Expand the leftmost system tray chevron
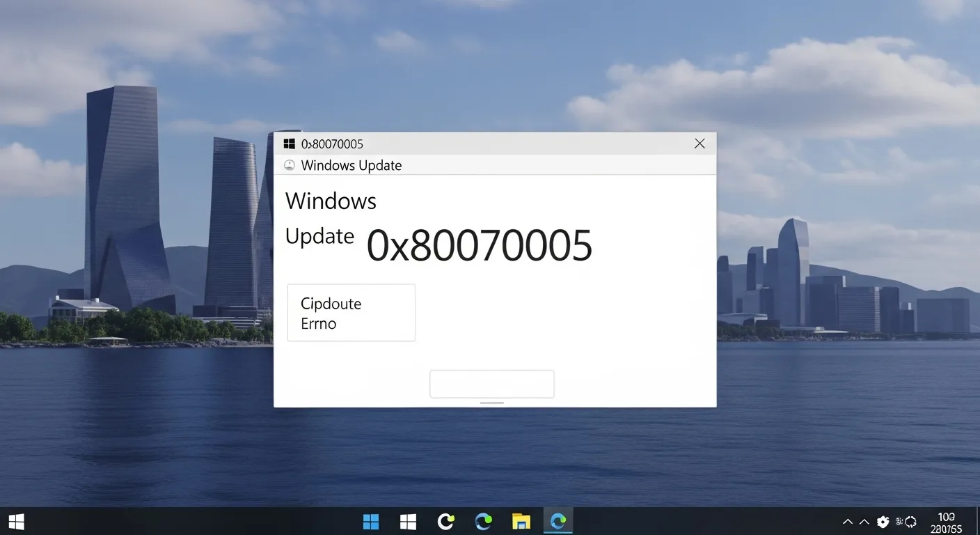This screenshot has height=535, width=980. tap(848, 522)
